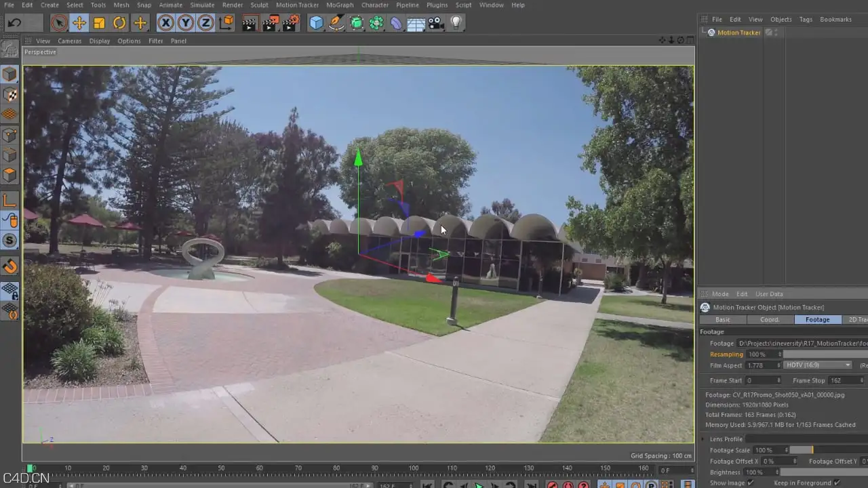
Task: Open the MoGraph menu
Action: pos(340,5)
